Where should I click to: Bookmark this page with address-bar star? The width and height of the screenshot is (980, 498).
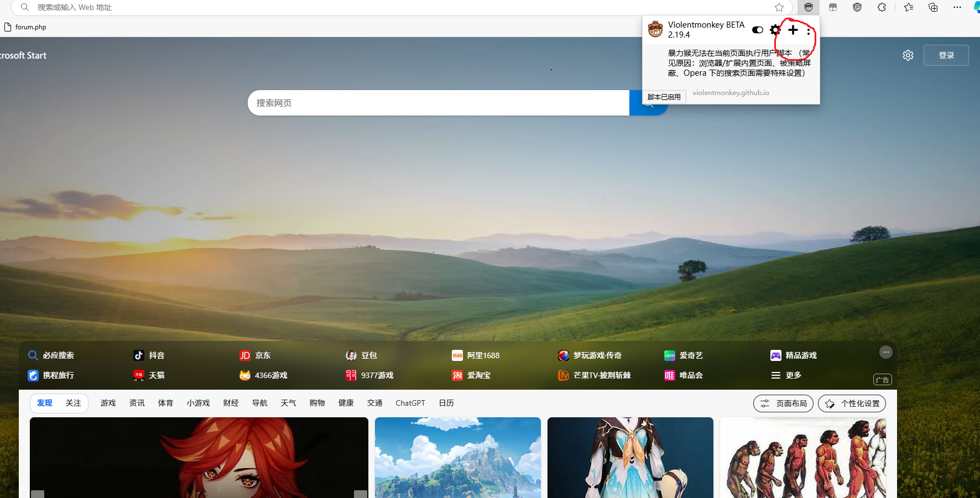779,7
